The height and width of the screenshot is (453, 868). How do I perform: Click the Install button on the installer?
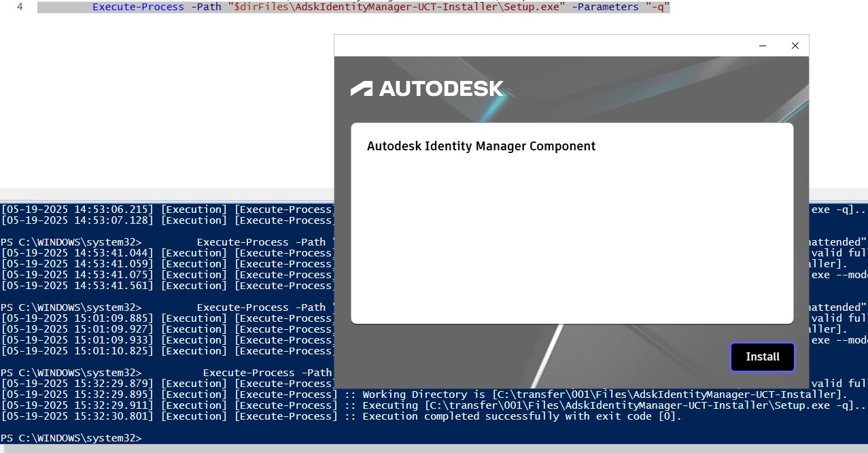tap(762, 356)
